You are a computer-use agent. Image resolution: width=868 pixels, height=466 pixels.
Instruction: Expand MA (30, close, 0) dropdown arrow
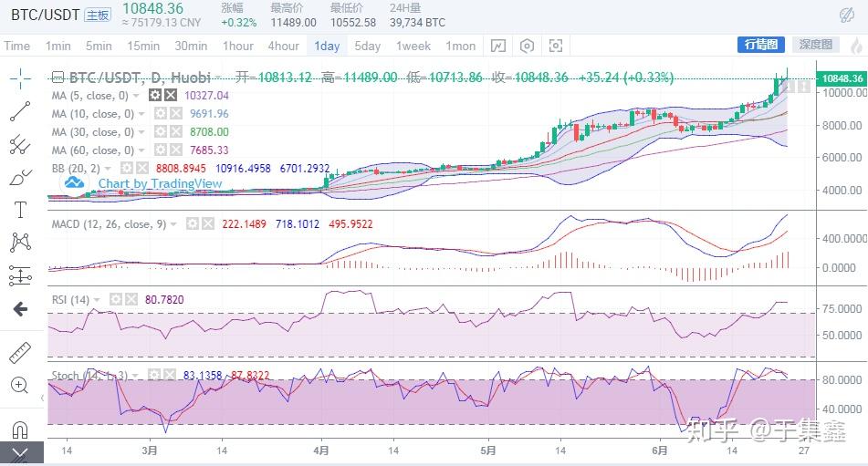[x=141, y=132]
